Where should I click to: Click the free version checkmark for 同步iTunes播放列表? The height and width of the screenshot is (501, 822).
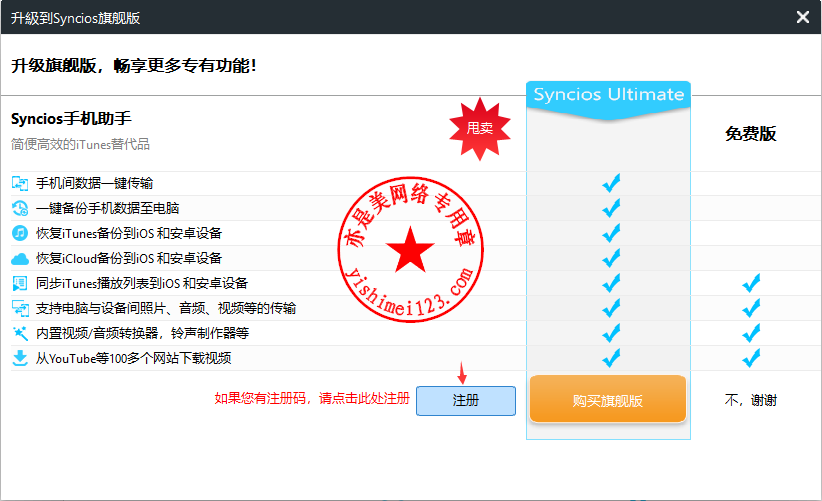[751, 283]
